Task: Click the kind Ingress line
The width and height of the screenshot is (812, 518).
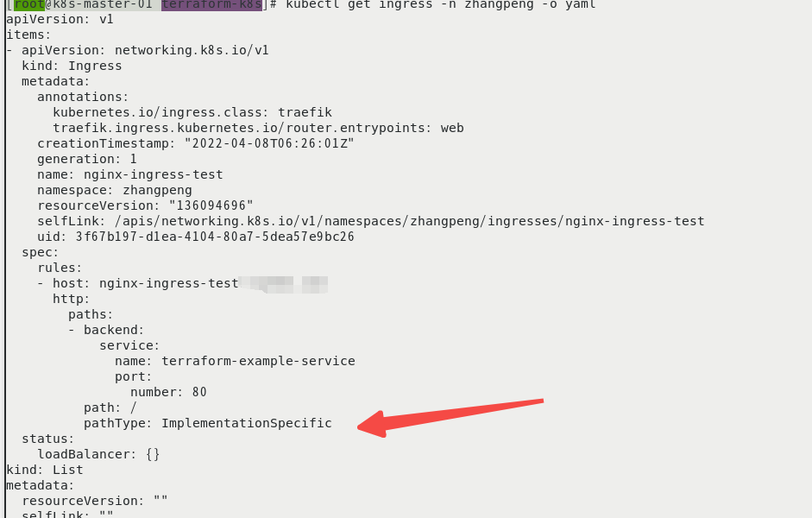Action: coord(72,66)
